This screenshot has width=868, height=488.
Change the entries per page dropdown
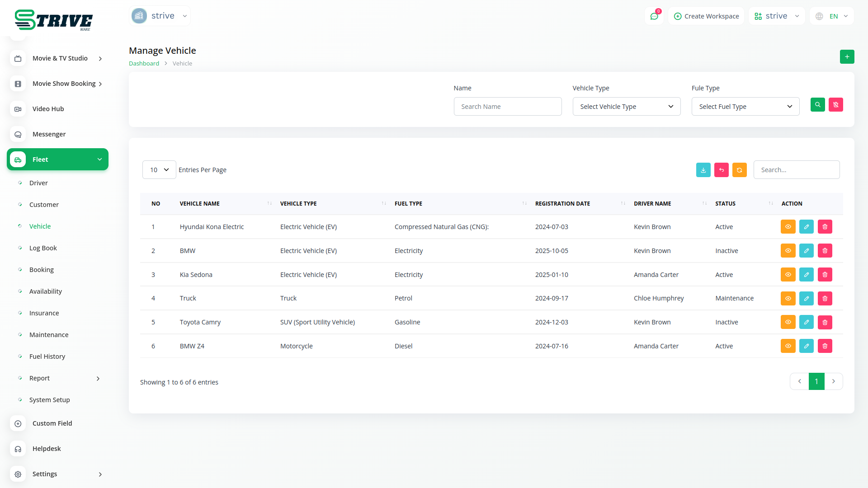coord(159,170)
